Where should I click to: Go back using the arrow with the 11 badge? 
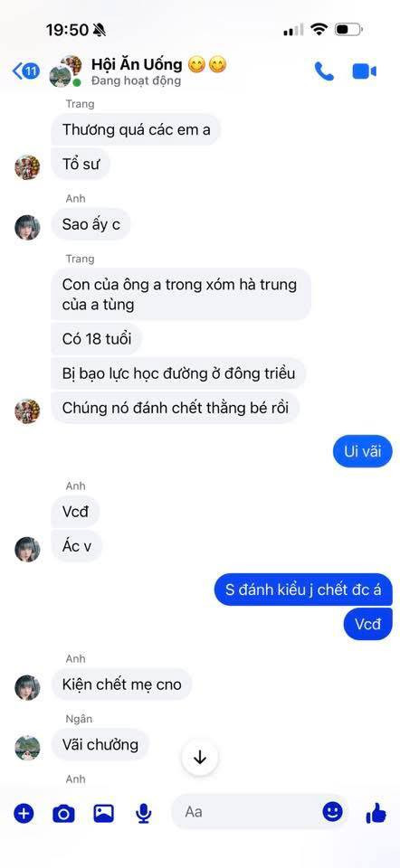(x=26, y=71)
